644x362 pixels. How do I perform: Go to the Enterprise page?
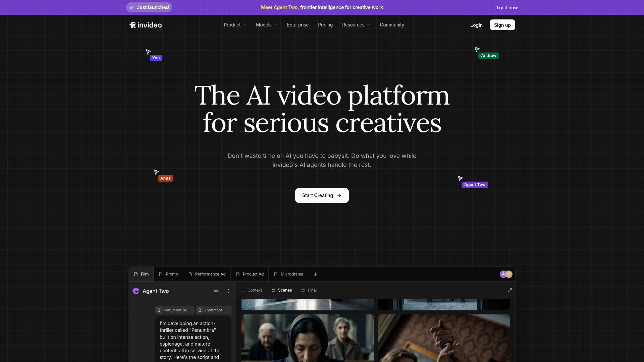298,25
